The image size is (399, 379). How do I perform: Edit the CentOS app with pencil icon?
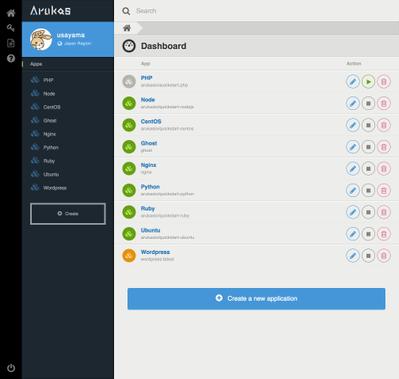[x=353, y=125]
